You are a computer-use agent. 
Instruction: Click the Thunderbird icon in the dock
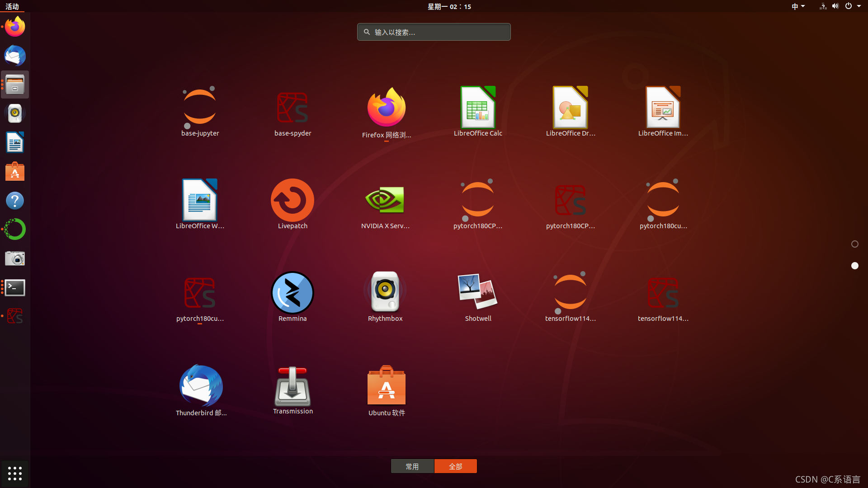[x=15, y=56]
